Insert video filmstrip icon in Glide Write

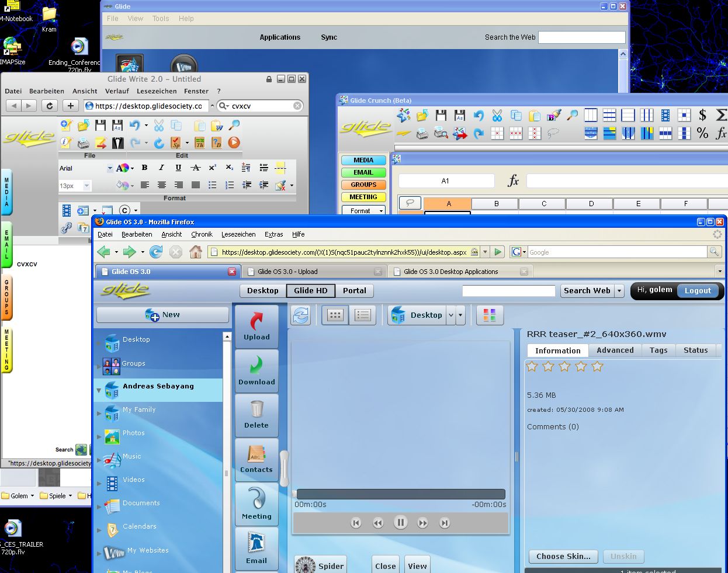(67, 210)
